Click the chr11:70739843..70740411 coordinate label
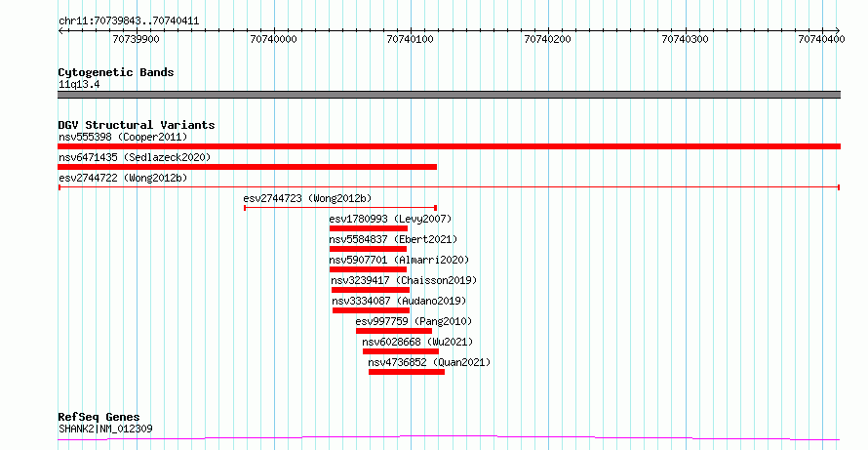Screen dimensions: 868x450 (129, 21)
